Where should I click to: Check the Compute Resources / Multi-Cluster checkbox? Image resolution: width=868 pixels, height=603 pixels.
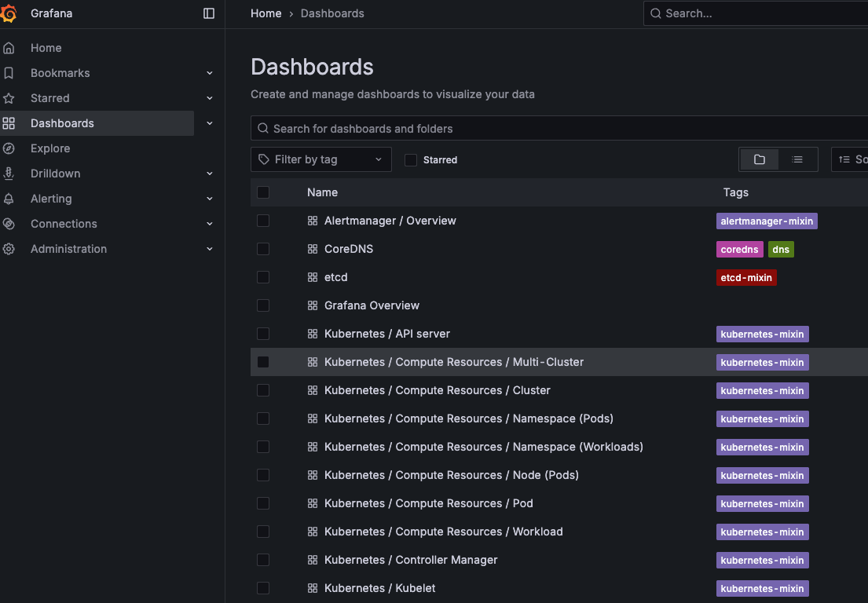[263, 362]
